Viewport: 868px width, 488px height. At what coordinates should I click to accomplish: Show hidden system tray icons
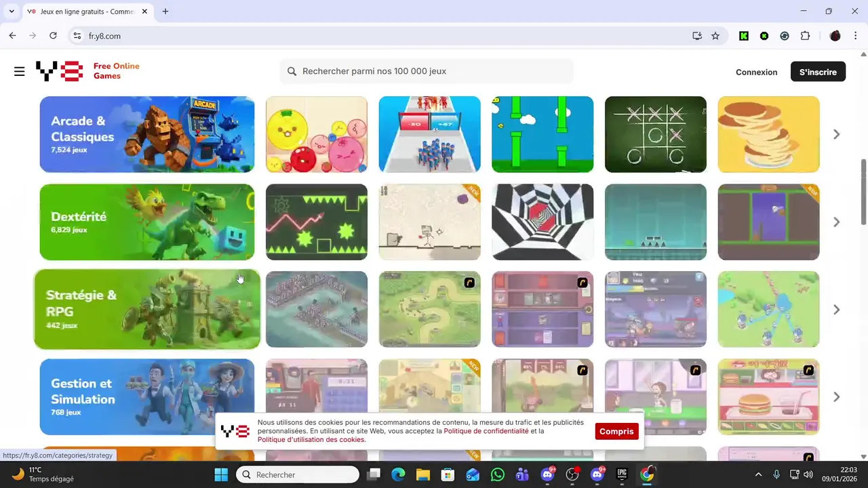click(x=758, y=474)
